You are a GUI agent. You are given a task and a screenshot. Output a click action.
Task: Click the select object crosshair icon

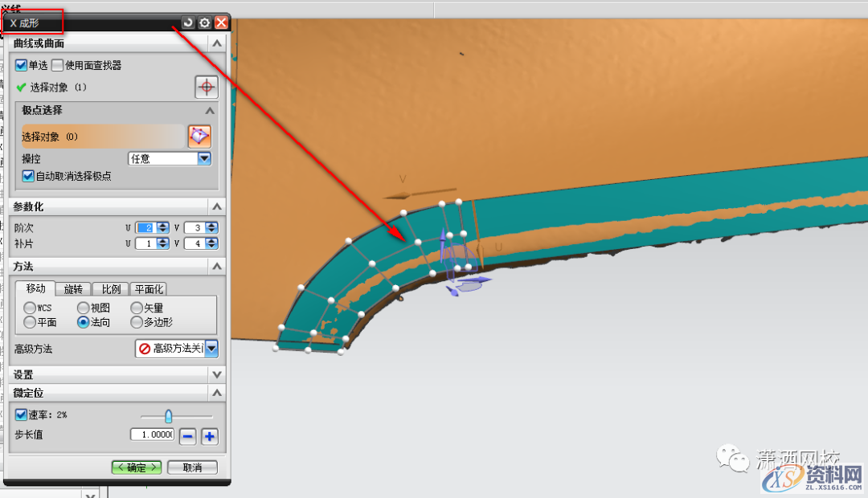pos(207,87)
